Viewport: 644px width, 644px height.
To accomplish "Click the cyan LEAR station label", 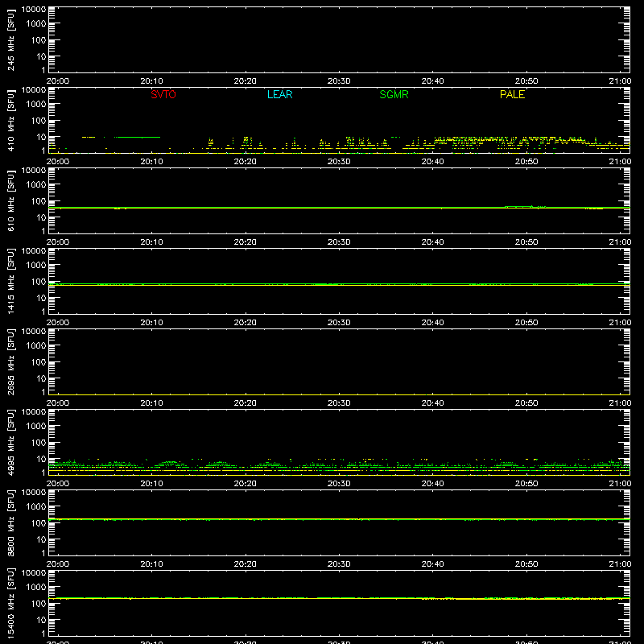I will [279, 94].
